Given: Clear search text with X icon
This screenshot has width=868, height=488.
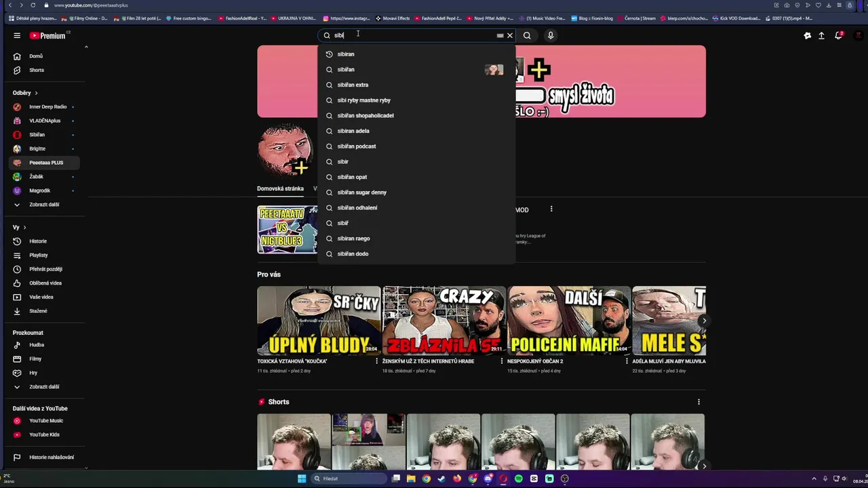Looking at the screenshot, I should [x=510, y=35].
